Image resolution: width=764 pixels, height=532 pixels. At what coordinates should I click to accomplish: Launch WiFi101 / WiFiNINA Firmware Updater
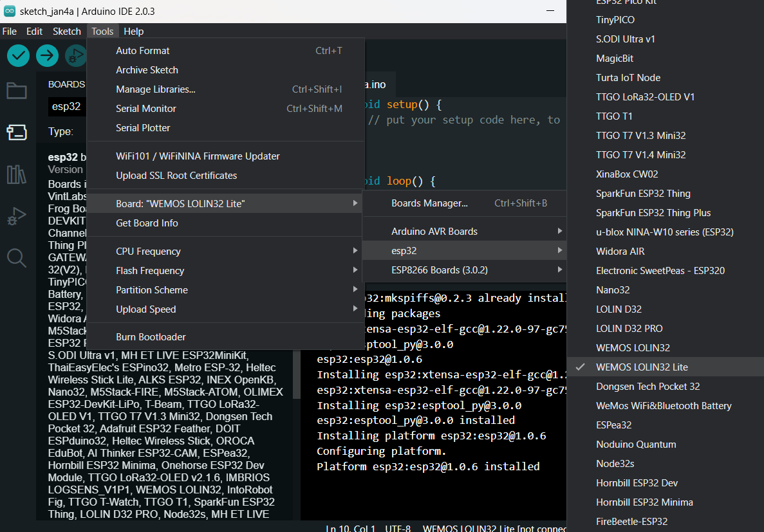[225, 156]
